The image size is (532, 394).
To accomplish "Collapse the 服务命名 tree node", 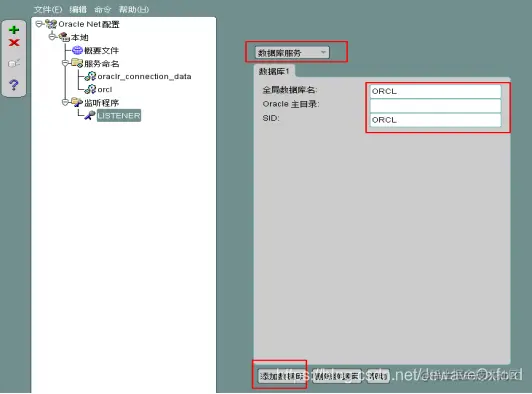I will pyautogui.click(x=65, y=63).
